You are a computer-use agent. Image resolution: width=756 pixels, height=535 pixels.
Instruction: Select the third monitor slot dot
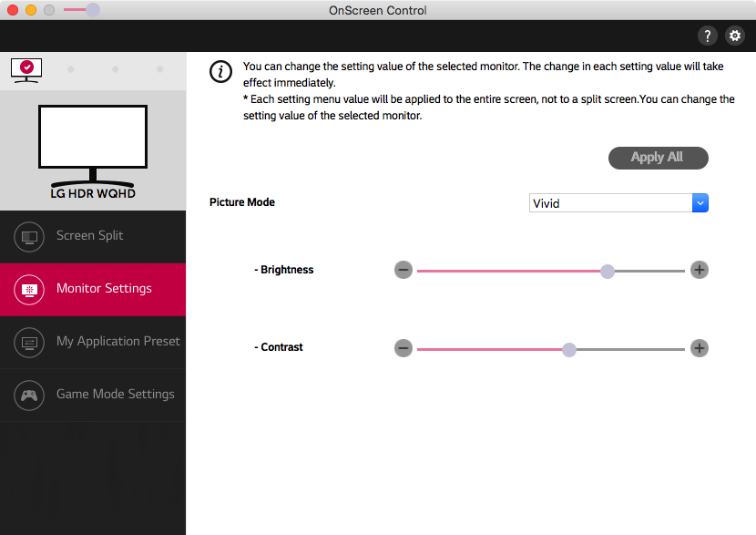point(116,69)
